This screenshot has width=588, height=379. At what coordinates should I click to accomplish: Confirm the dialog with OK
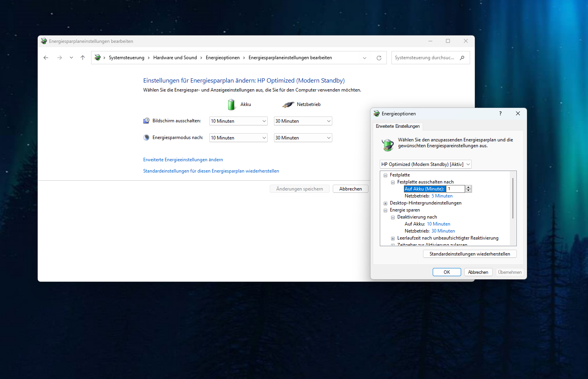click(x=447, y=272)
